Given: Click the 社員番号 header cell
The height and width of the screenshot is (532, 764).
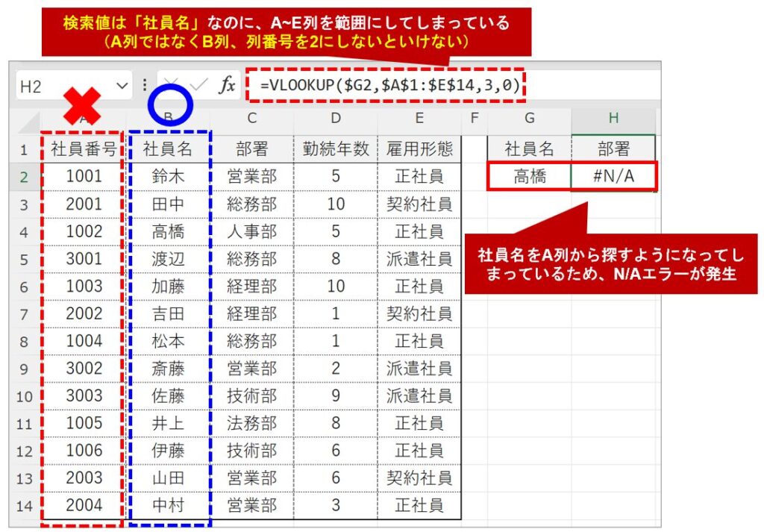Looking at the screenshot, I should click(x=84, y=149).
